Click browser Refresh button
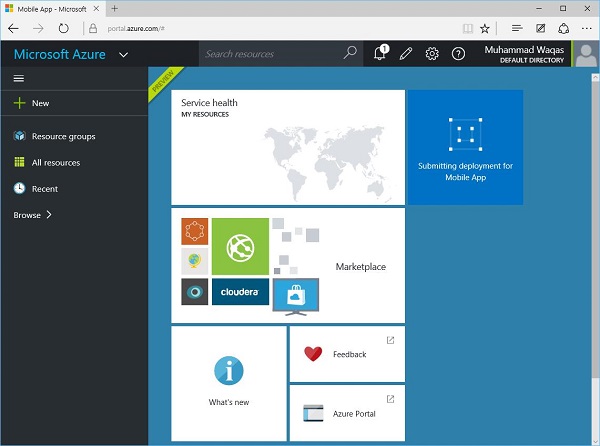This screenshot has width=600, height=446. (x=64, y=28)
